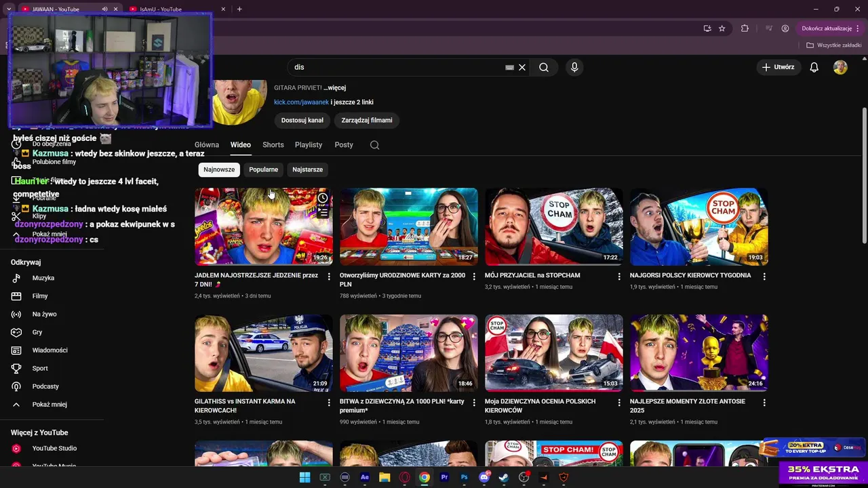Viewport: 868px width, 488px height.
Task: Open Chrome extensions puzzle icon
Action: [745, 28]
